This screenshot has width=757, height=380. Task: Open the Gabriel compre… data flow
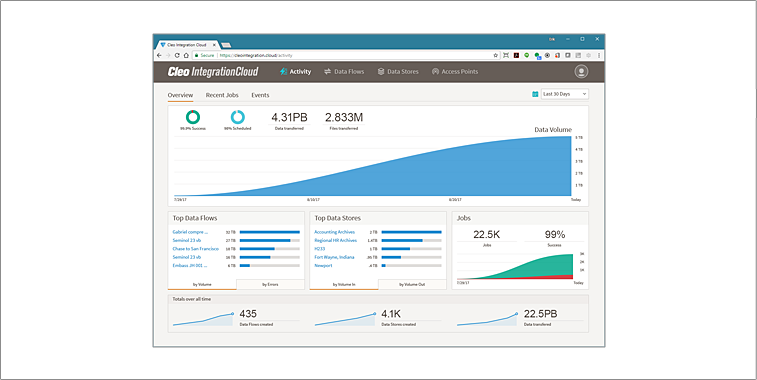tap(190, 232)
